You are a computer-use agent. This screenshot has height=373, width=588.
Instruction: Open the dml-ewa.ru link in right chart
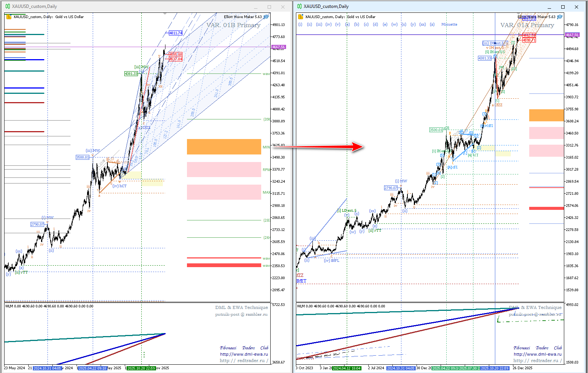(x=537, y=354)
